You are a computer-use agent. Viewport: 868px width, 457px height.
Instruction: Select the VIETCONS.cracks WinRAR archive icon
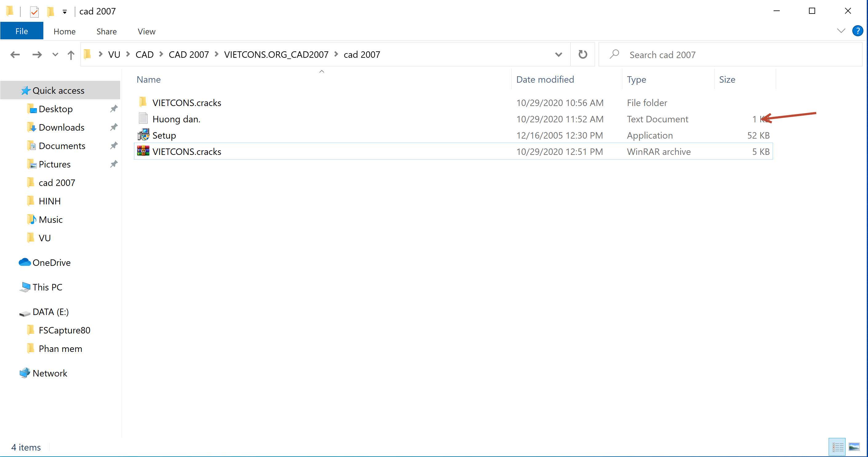coord(143,151)
